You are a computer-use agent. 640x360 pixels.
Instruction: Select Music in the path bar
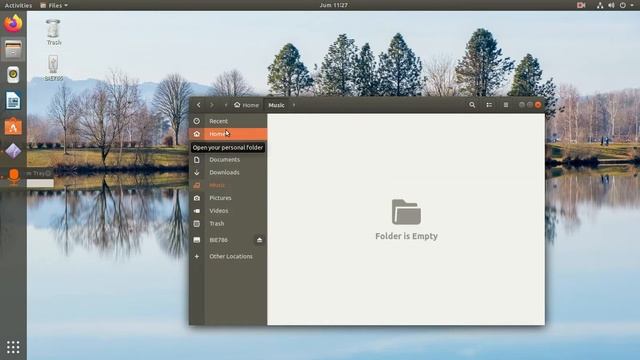[x=276, y=105]
